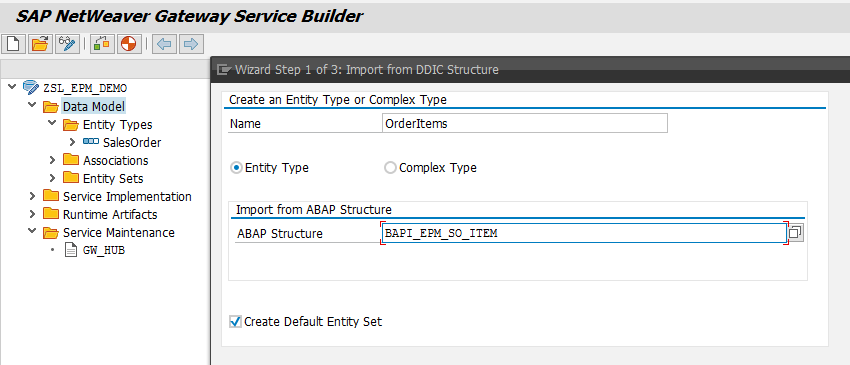The width and height of the screenshot is (850, 365).
Task: Click the 'Create Default Entity Set' label text
Action: tap(313, 322)
